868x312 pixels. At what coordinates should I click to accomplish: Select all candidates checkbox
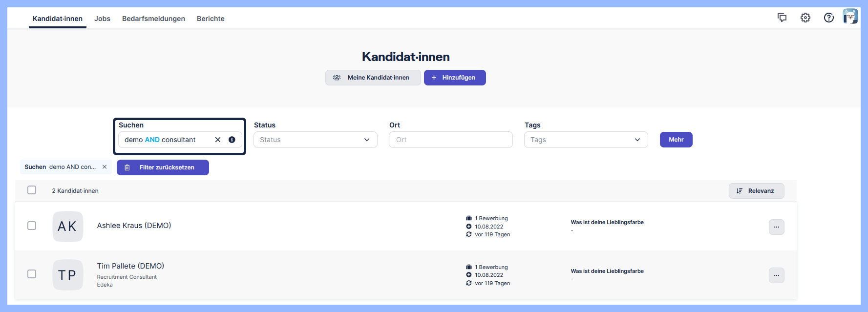[32, 190]
